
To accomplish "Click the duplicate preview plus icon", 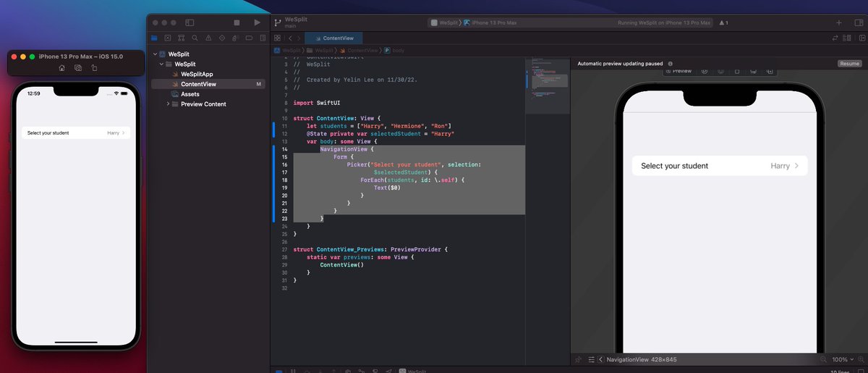I will (x=770, y=71).
